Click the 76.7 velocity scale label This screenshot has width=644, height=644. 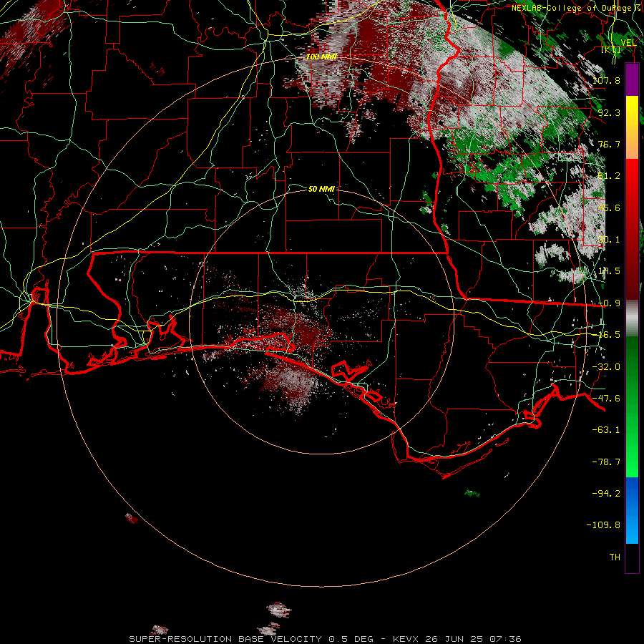609,144
